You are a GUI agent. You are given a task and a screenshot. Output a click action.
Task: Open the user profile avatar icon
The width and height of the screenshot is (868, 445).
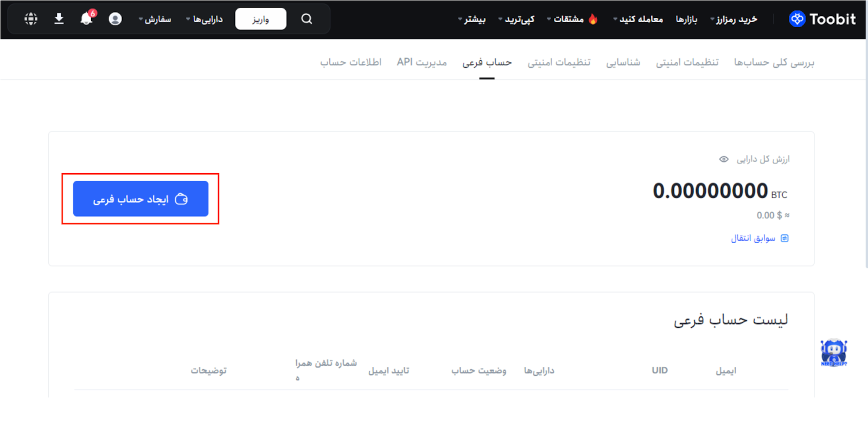pos(115,19)
